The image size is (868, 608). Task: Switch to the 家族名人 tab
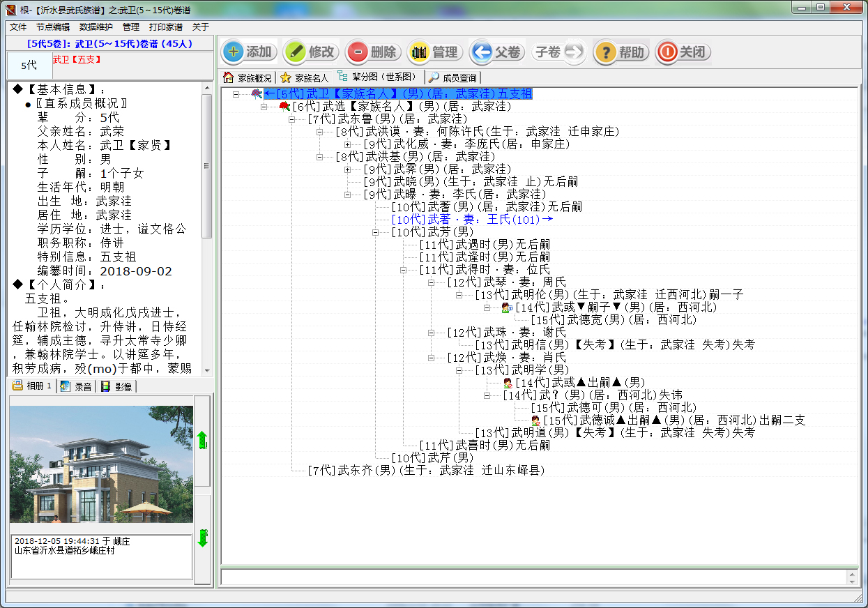pyautogui.click(x=305, y=77)
